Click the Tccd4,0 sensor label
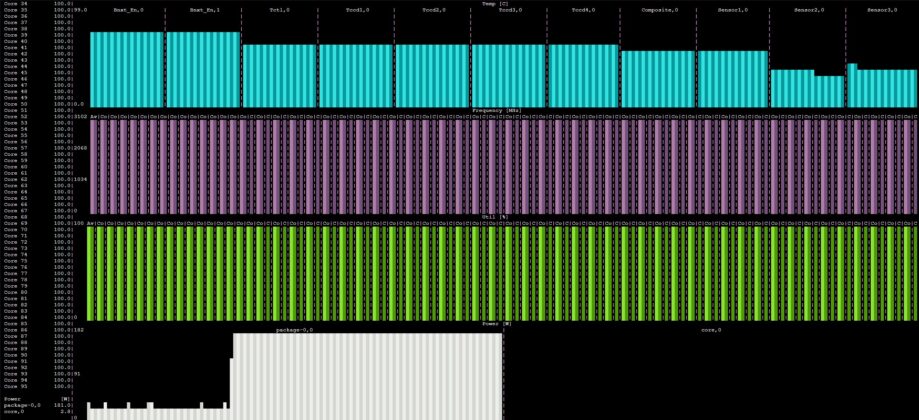Viewport: 919px width, 420px height. coord(583,10)
